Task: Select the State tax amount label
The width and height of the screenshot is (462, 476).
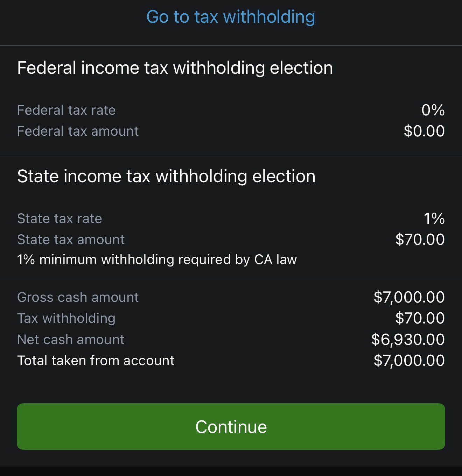Action: coord(71,240)
